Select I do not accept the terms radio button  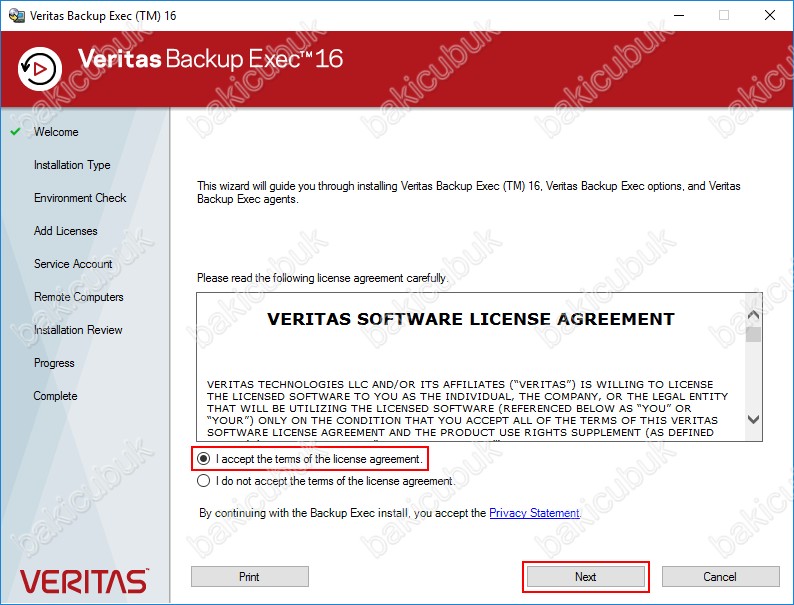click(204, 480)
